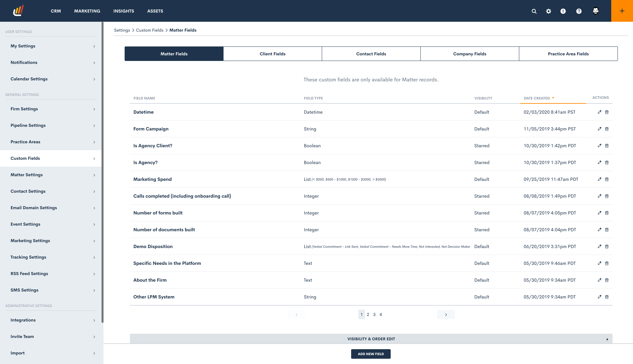Screen dimensions: 633x364
Task: Click the orange plus add button
Action: (622, 11)
